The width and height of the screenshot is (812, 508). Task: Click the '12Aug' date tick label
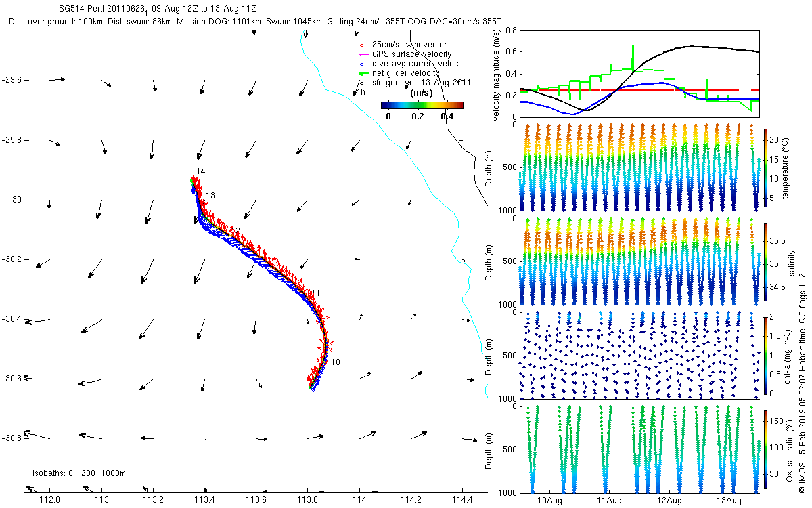(x=669, y=500)
